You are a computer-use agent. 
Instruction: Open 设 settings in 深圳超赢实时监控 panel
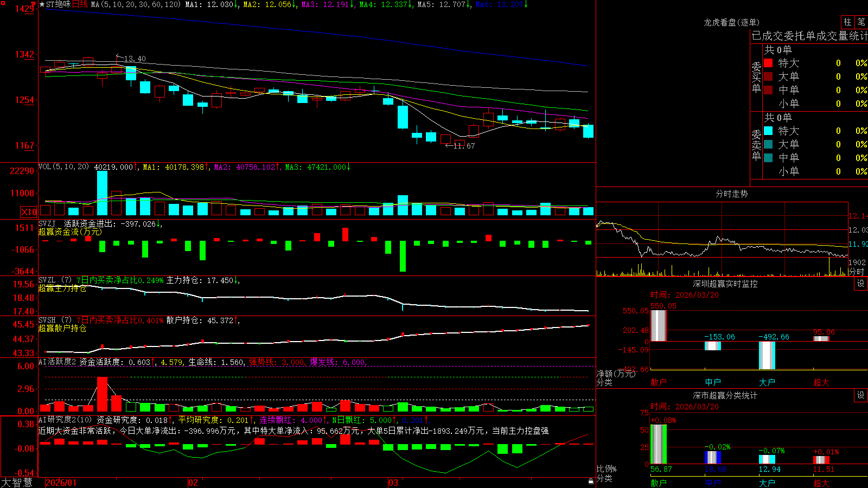pyautogui.click(x=861, y=284)
